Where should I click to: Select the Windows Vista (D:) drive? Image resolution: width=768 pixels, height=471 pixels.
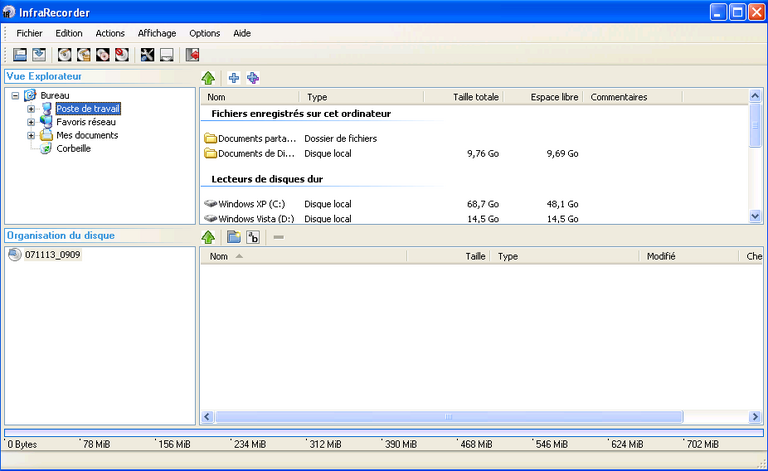tap(249, 218)
